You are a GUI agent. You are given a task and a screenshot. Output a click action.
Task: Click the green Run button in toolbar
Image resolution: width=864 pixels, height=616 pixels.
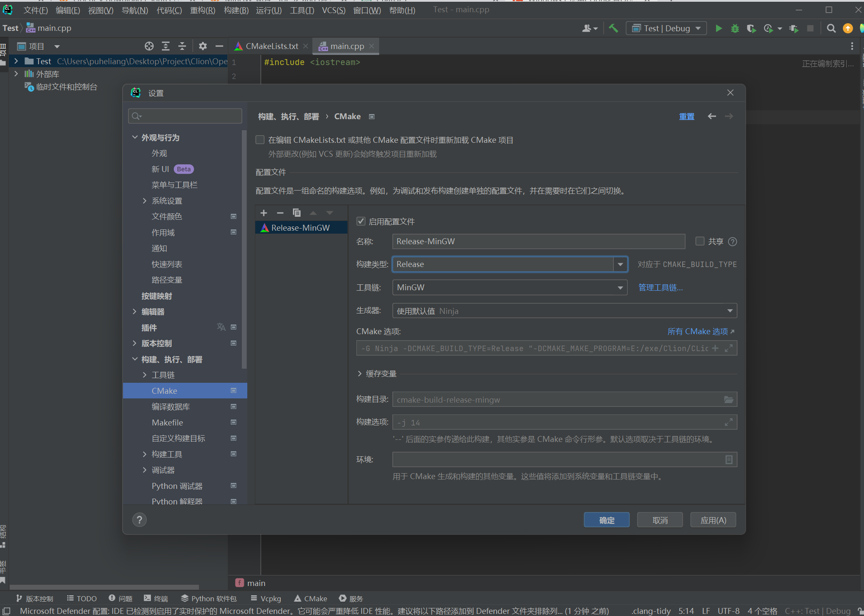coord(719,28)
